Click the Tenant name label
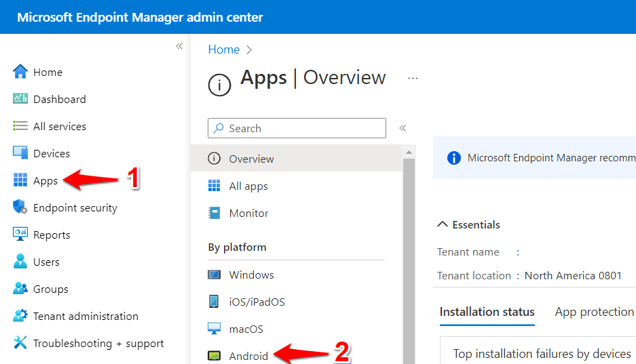Viewport: 636px width, 364px height. click(468, 252)
